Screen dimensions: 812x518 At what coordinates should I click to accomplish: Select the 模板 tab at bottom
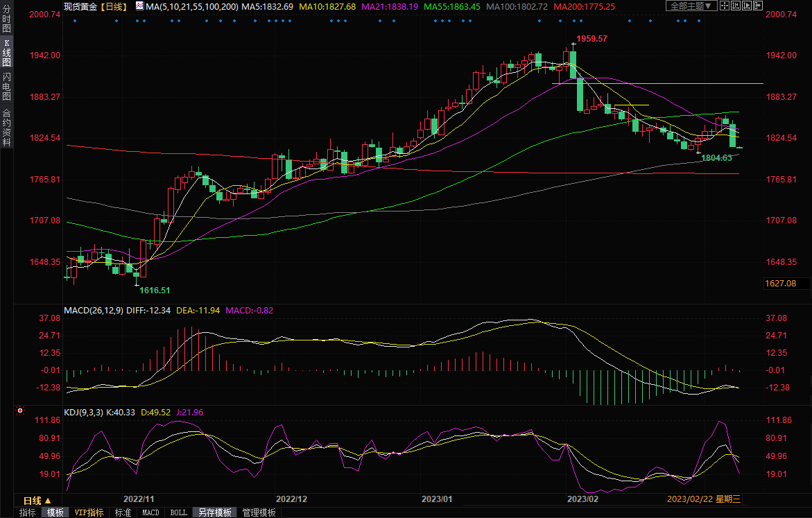pos(55,513)
